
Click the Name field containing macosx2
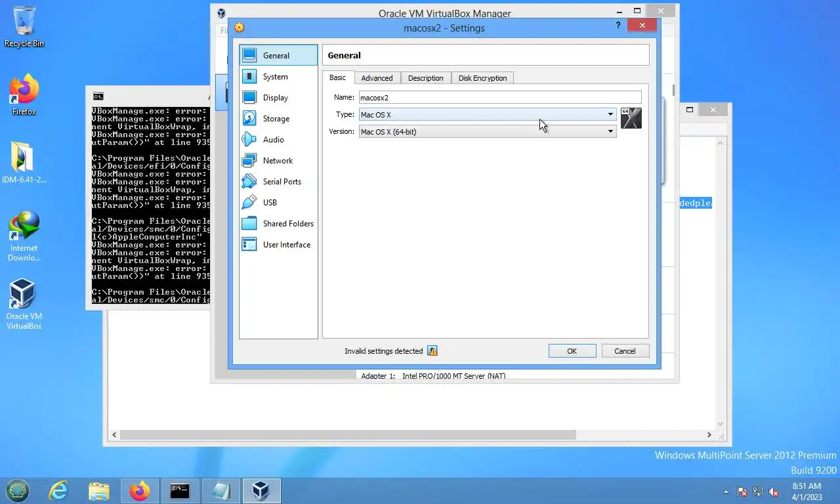click(500, 97)
